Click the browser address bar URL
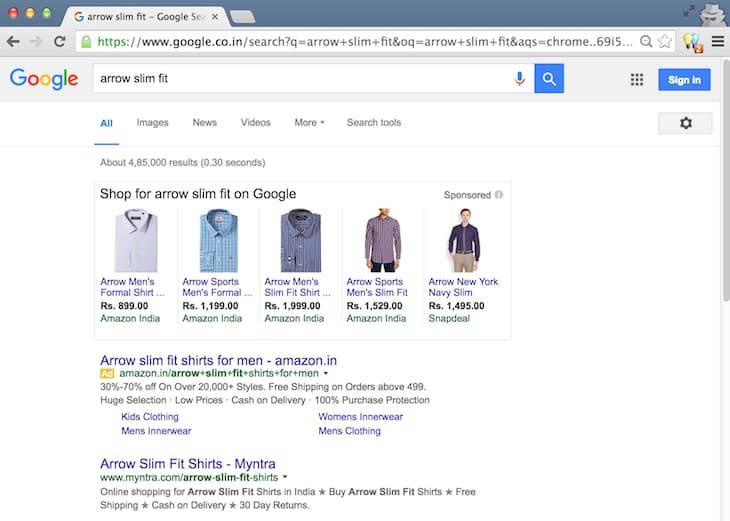The image size is (730, 521). [x=365, y=42]
